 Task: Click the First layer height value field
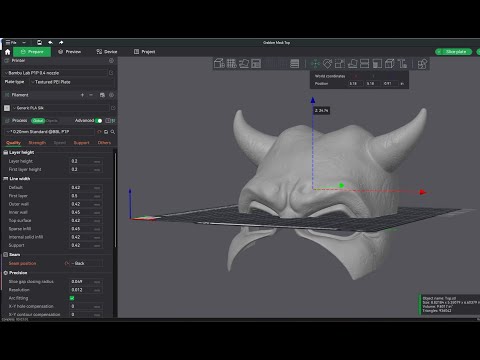(x=86, y=169)
